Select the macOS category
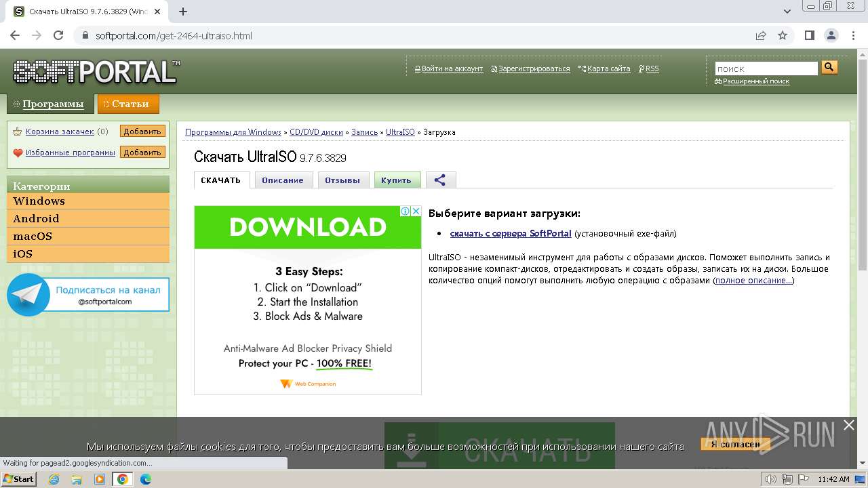 [88, 237]
